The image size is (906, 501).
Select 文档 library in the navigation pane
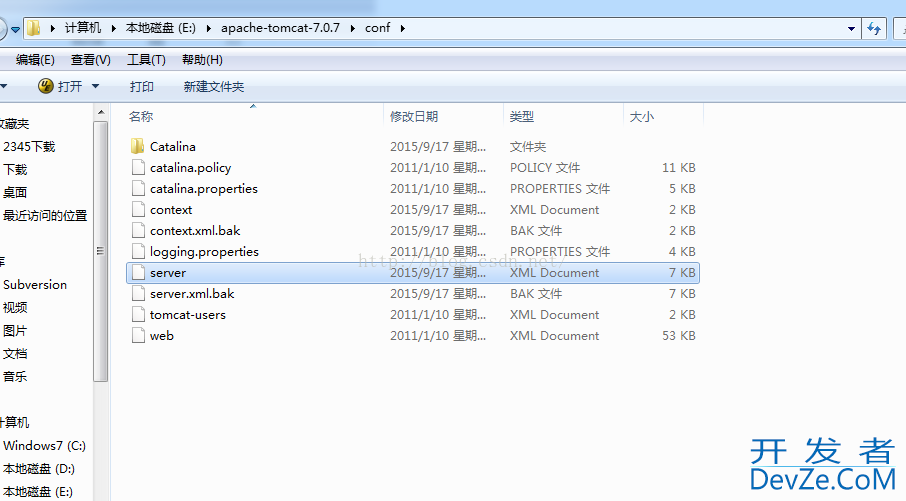15,354
